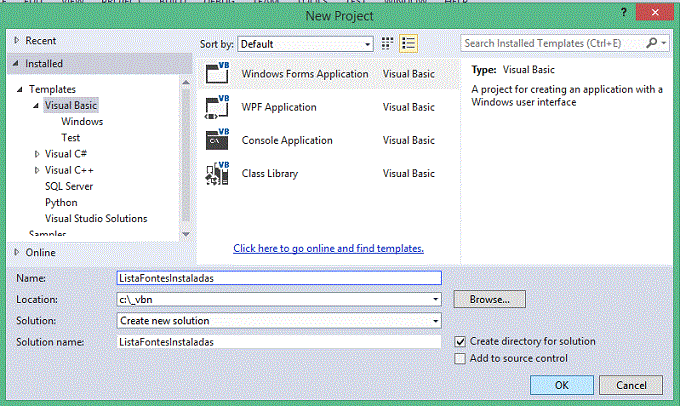Open the Location path dropdown

[435, 299]
